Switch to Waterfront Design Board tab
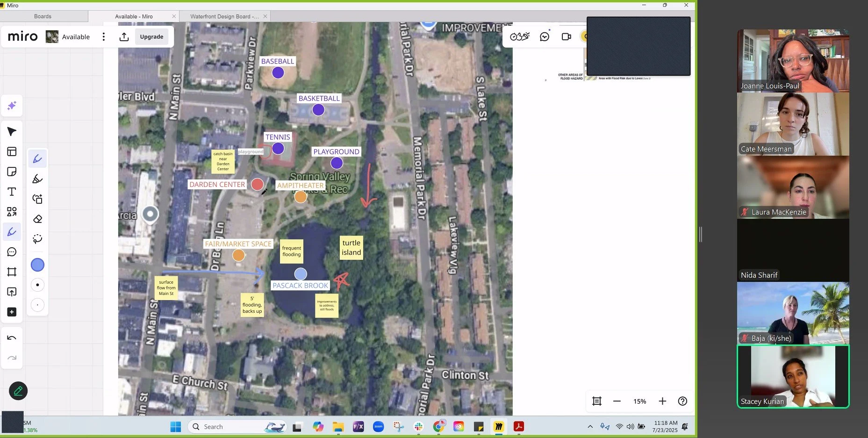This screenshot has width=868, height=438. click(x=224, y=16)
